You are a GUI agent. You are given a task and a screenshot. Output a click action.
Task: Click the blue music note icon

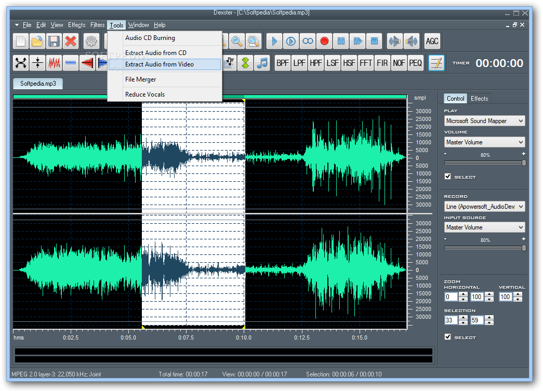pos(262,63)
